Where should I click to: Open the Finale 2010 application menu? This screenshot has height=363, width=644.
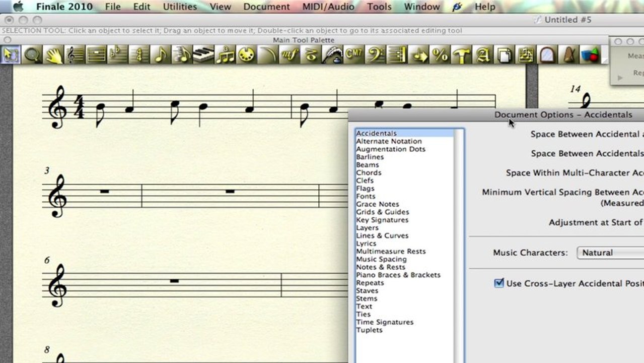pyautogui.click(x=64, y=7)
